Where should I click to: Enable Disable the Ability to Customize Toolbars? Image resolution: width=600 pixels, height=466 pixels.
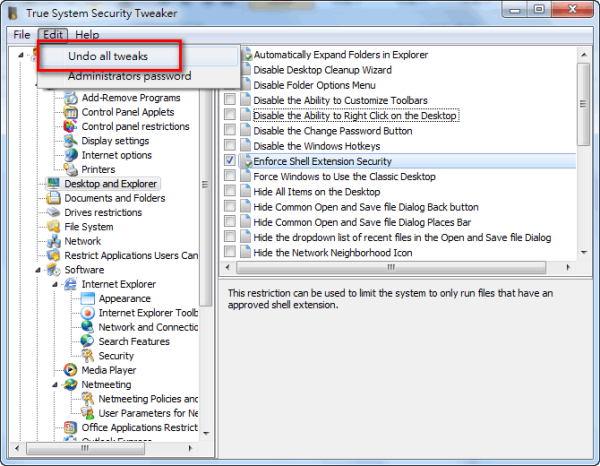pyautogui.click(x=230, y=99)
